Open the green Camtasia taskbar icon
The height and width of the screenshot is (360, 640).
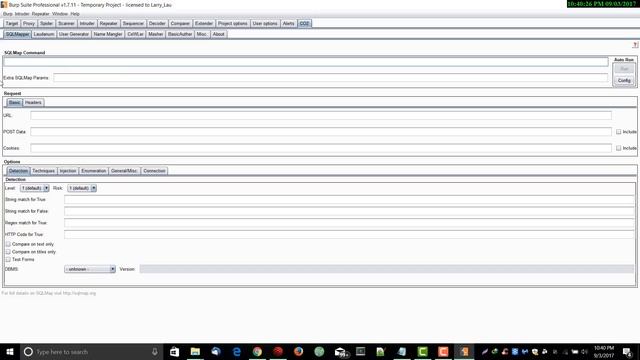click(422, 351)
